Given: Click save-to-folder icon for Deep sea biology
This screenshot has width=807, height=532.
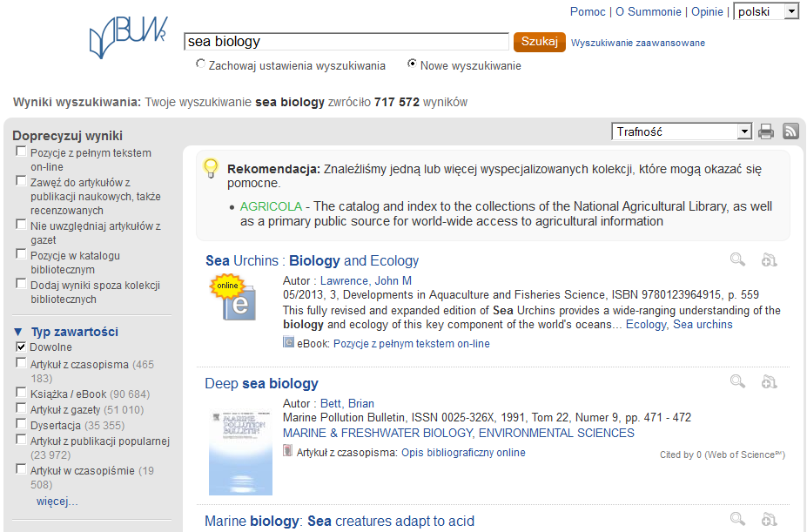Looking at the screenshot, I should click(768, 381).
